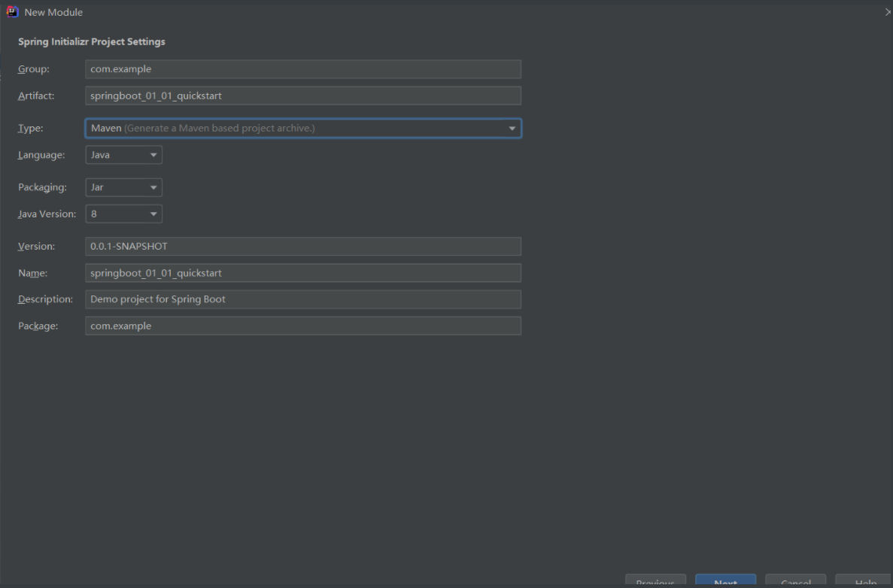Expand the Java Version dropdown

123,214
